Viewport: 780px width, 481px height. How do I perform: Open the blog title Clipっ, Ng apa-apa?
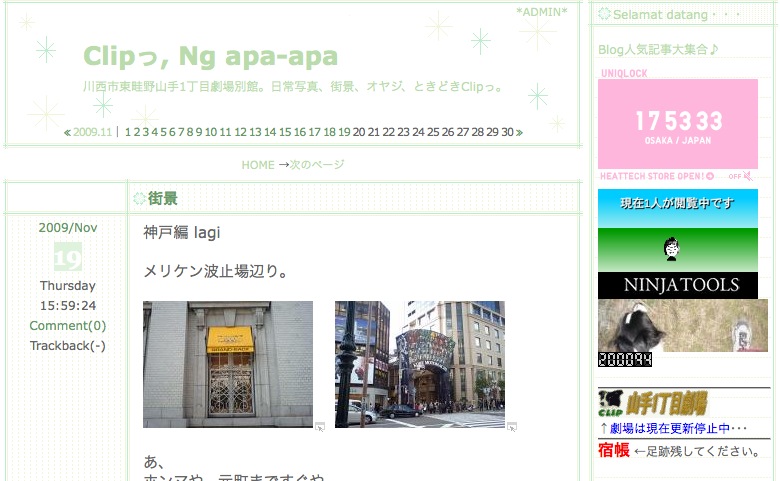210,56
